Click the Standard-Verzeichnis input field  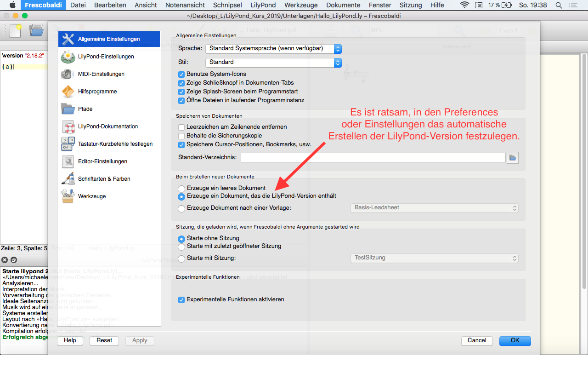tap(373, 158)
